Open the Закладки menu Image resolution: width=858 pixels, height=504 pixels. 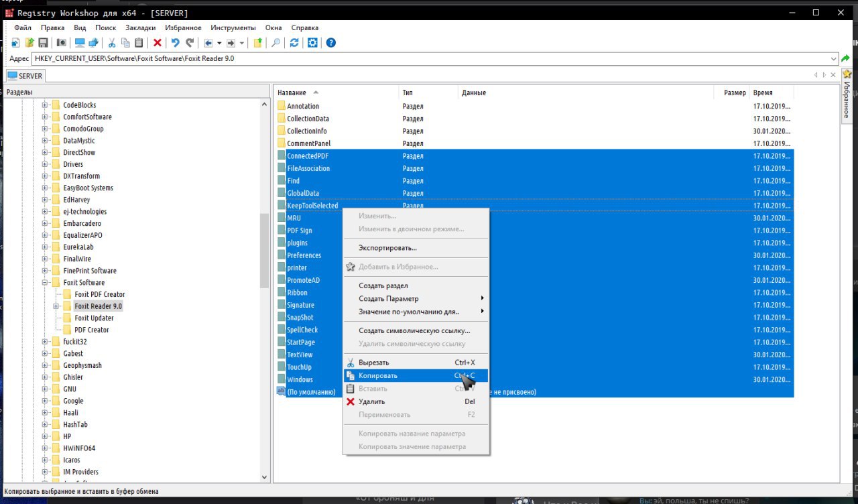point(140,27)
